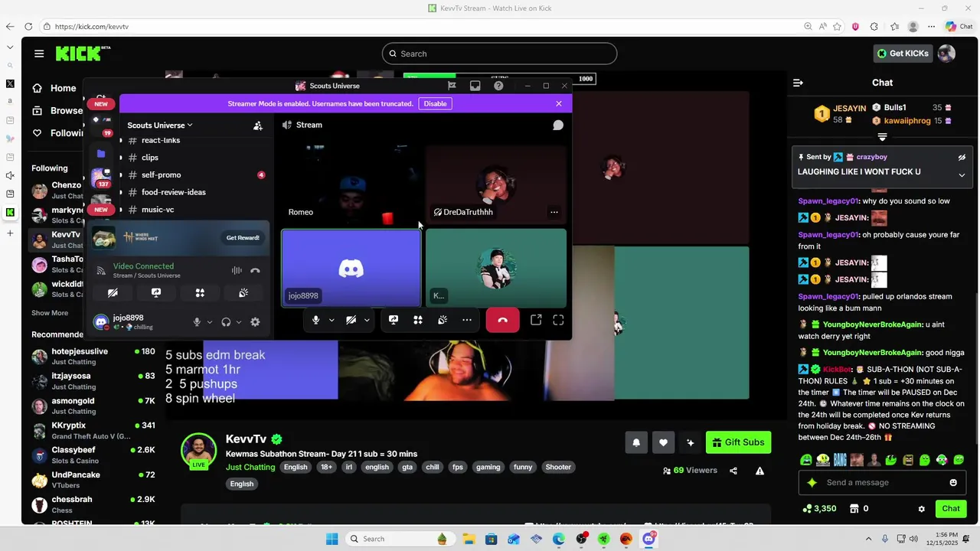Open the clips channel
The image size is (980, 551).
150,158
